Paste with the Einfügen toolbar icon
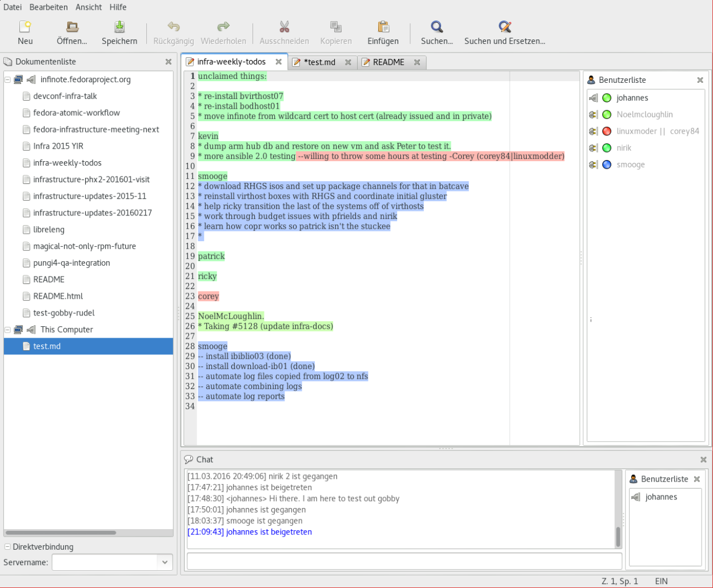 coord(383,27)
